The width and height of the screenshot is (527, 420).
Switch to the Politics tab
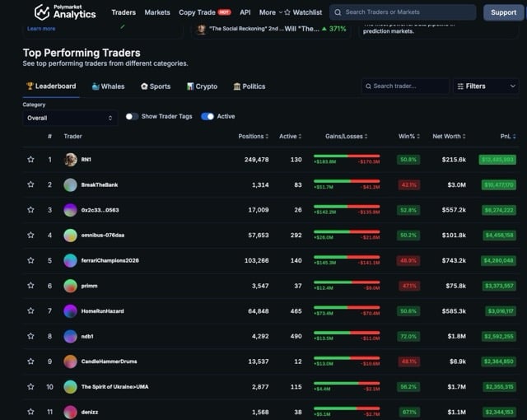tap(250, 86)
